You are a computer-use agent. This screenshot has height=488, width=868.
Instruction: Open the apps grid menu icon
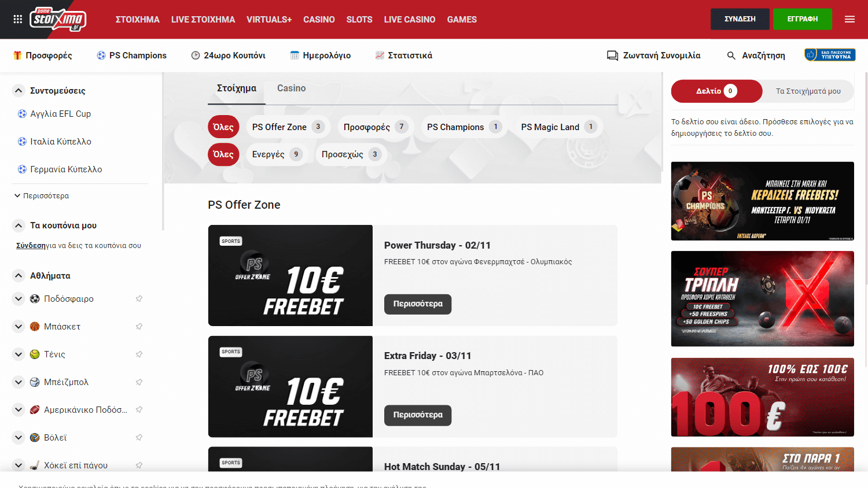tap(18, 19)
